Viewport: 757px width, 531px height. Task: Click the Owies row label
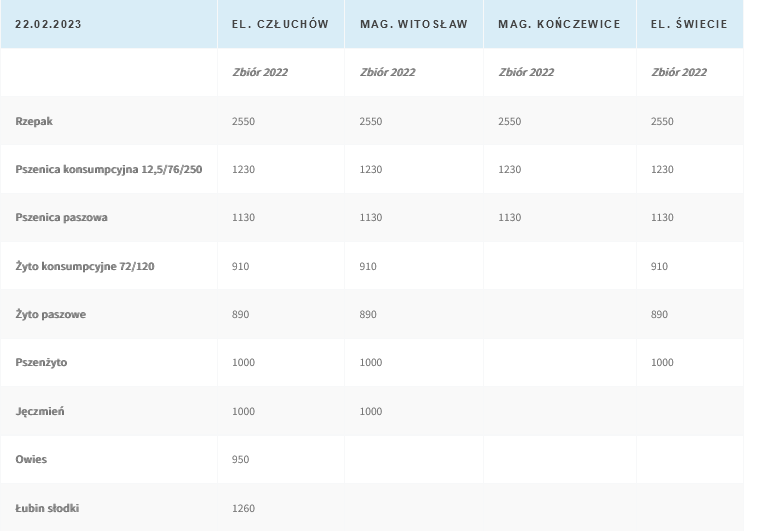coord(31,459)
